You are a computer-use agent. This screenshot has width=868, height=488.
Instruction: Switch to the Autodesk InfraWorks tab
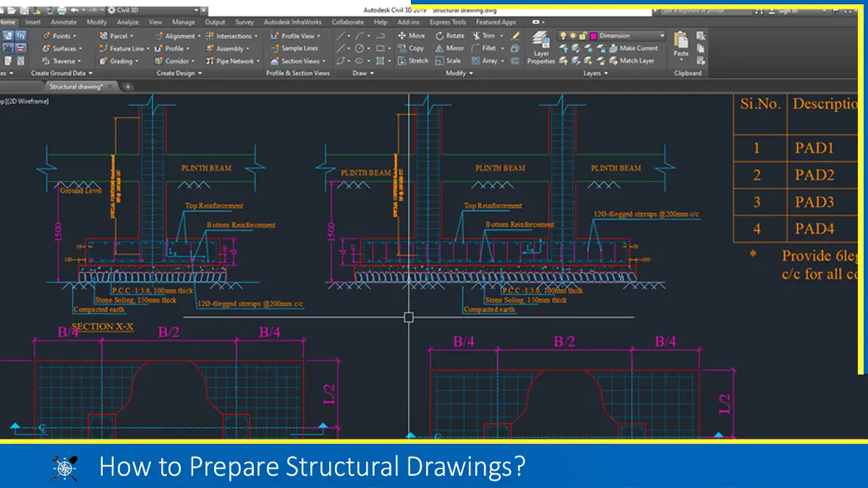tap(293, 22)
